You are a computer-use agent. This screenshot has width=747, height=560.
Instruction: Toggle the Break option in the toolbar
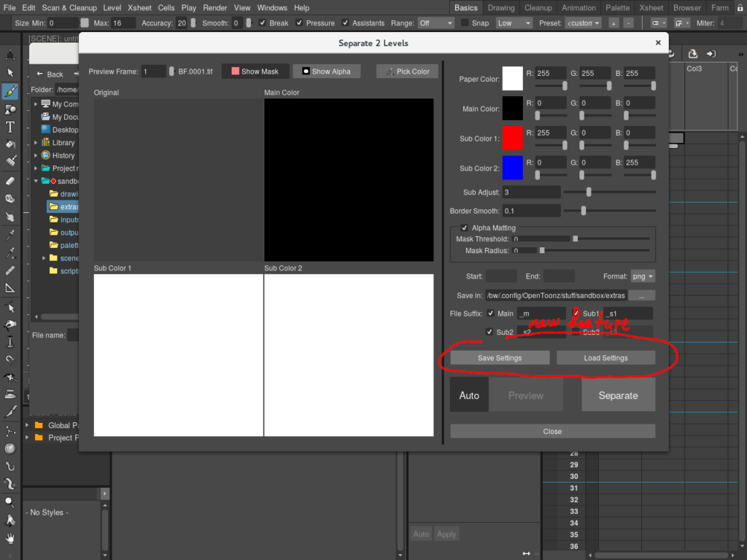coord(263,23)
